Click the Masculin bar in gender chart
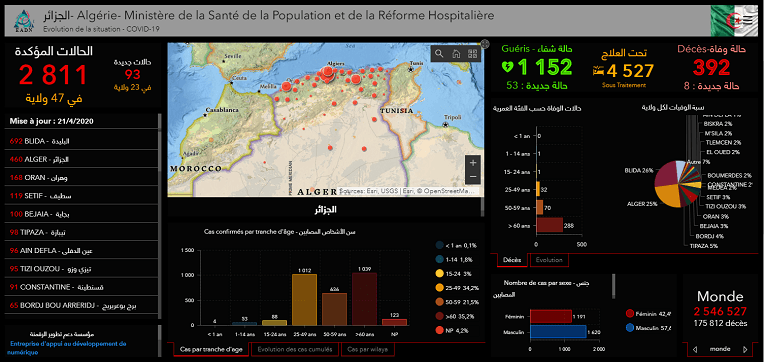 [x=557, y=332]
